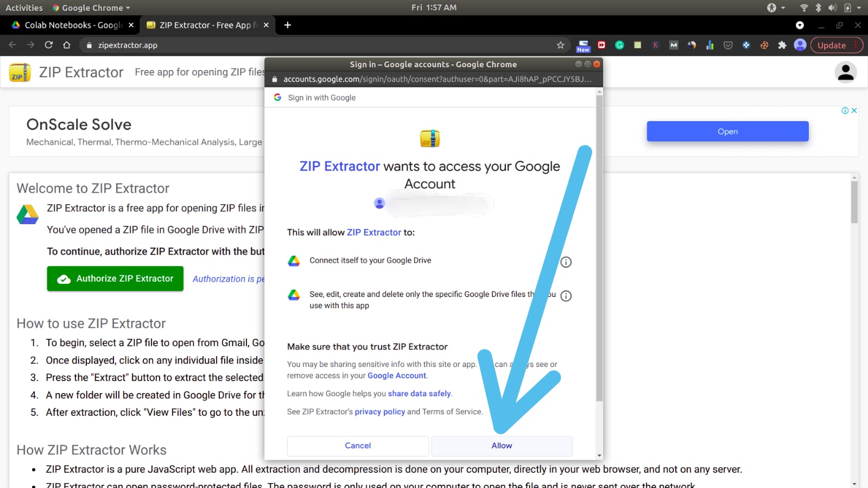Click the Chrome profile avatar in toolbar
The height and width of the screenshot is (488, 868).
point(800,45)
